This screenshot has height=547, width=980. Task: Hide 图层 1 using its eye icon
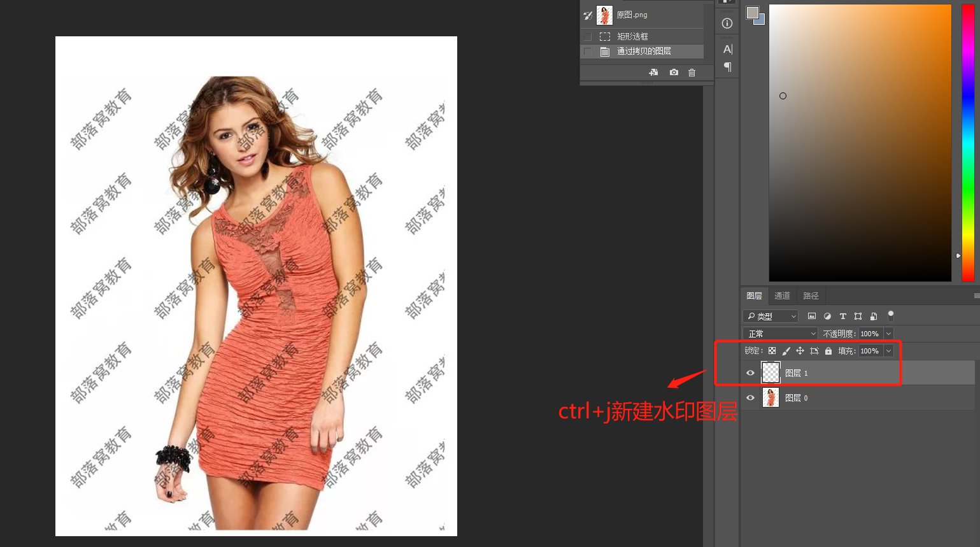750,373
